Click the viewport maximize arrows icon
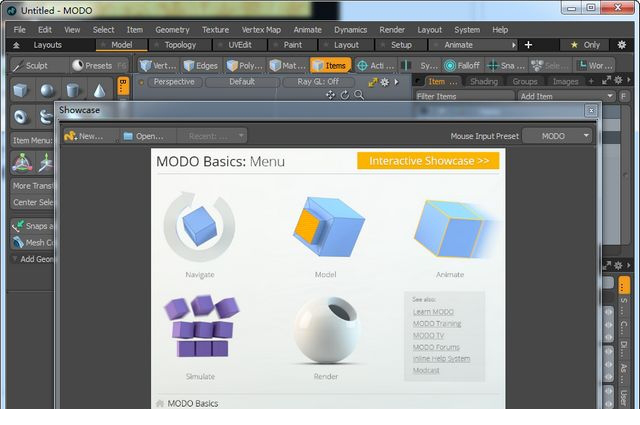 pyautogui.click(x=373, y=82)
